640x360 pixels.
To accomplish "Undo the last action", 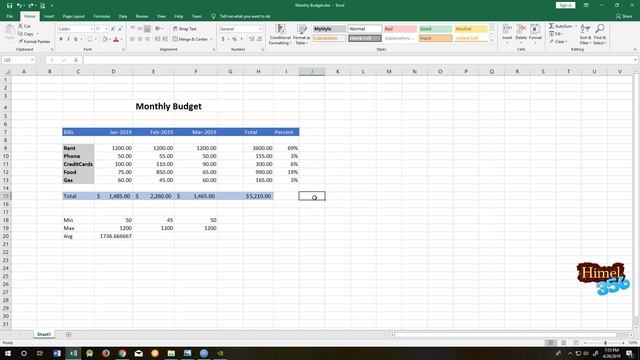I will pyautogui.click(x=19, y=5).
